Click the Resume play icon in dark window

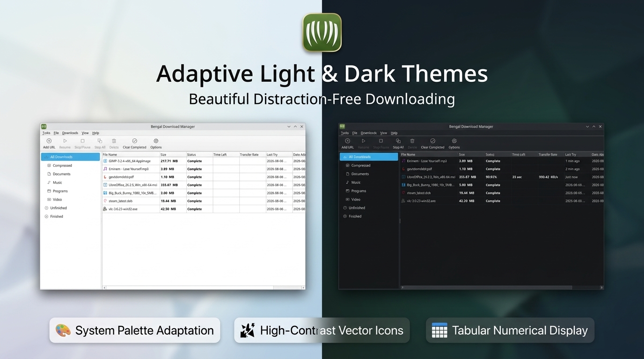point(363,141)
